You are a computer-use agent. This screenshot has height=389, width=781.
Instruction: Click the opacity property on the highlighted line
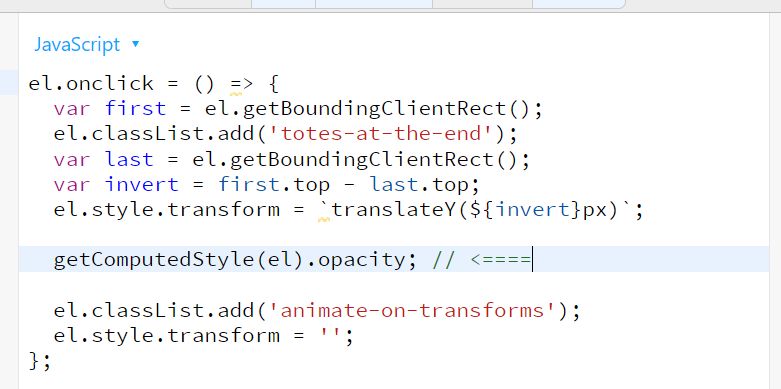click(362, 259)
